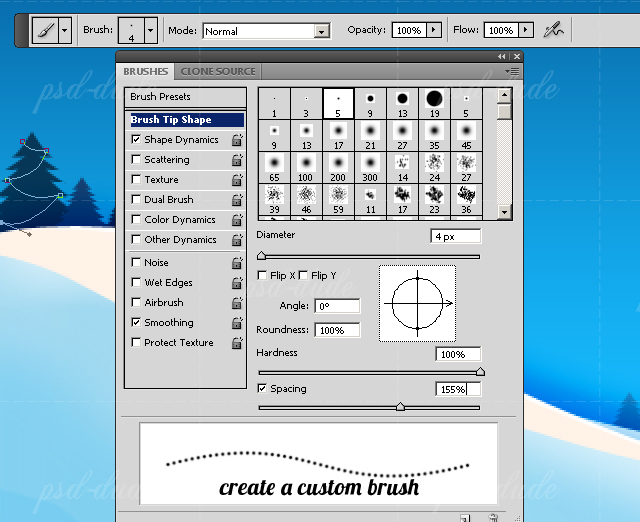Collapse the Brushes panel with double-arrow icon

pyautogui.click(x=501, y=57)
